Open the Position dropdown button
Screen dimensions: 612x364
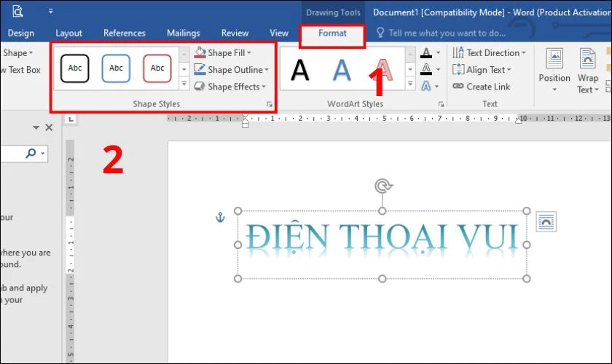[x=554, y=70]
